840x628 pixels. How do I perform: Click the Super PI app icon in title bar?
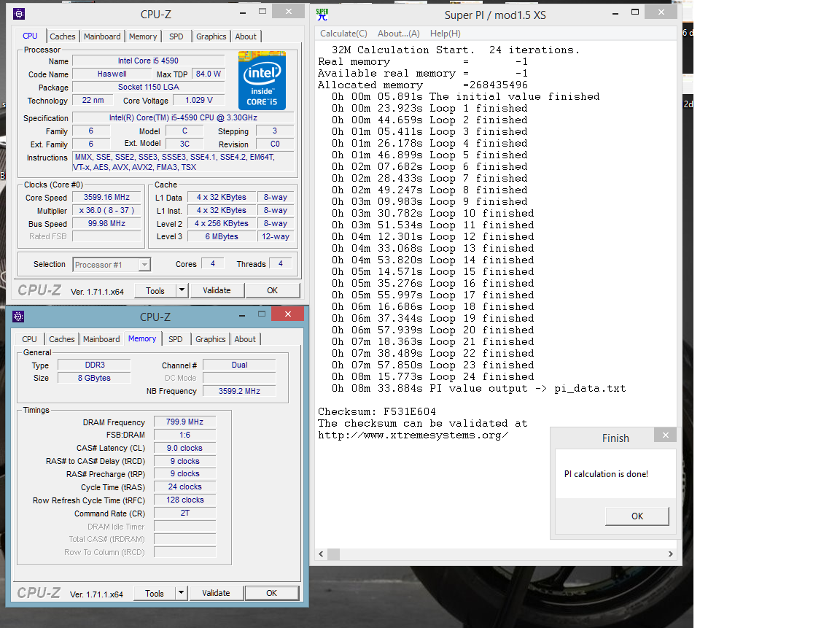[x=322, y=15]
